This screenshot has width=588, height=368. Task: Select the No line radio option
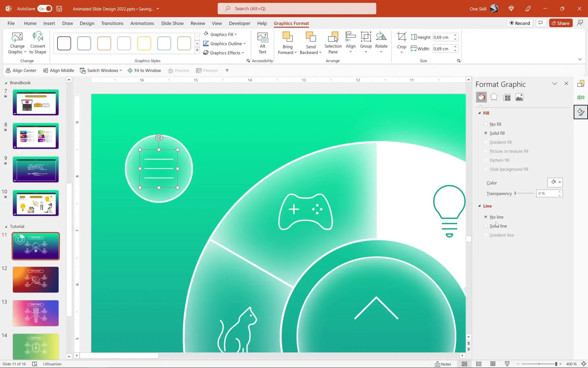tap(486, 217)
